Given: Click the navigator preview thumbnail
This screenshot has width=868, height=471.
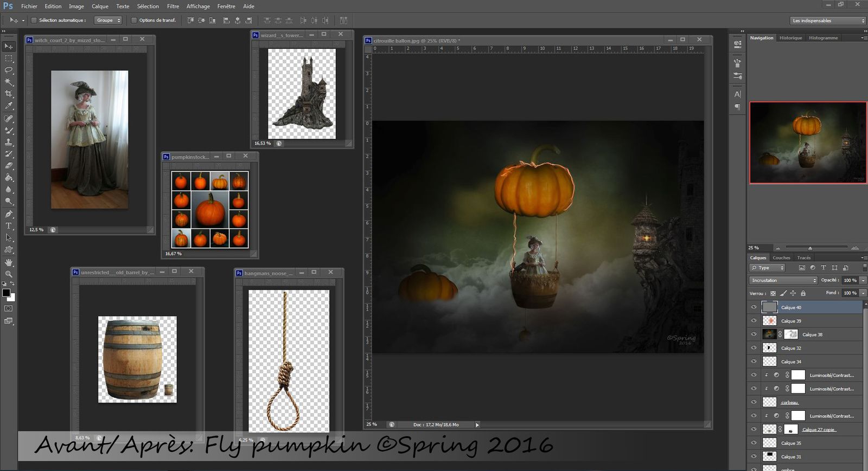Looking at the screenshot, I should (x=808, y=143).
